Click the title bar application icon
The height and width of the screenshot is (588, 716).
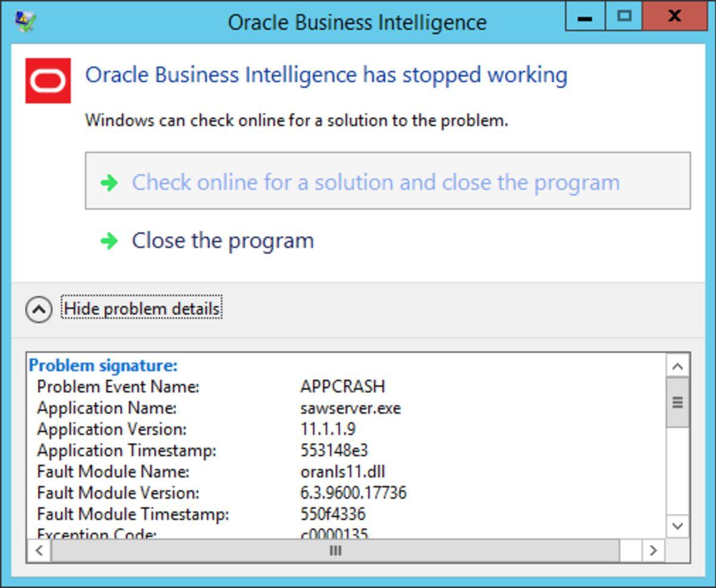pyautogui.click(x=26, y=21)
